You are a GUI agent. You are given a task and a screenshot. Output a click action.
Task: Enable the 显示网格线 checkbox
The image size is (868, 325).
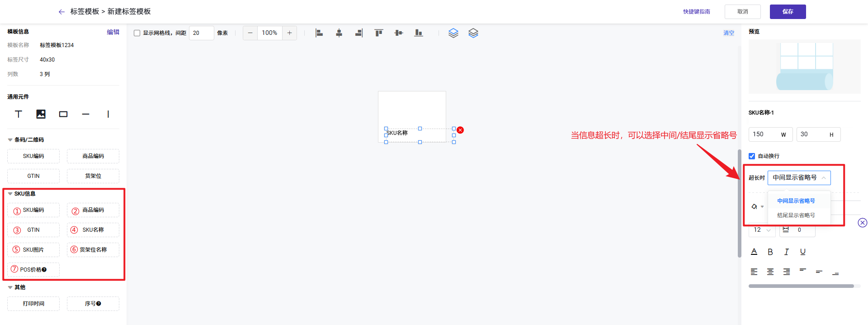tap(137, 33)
